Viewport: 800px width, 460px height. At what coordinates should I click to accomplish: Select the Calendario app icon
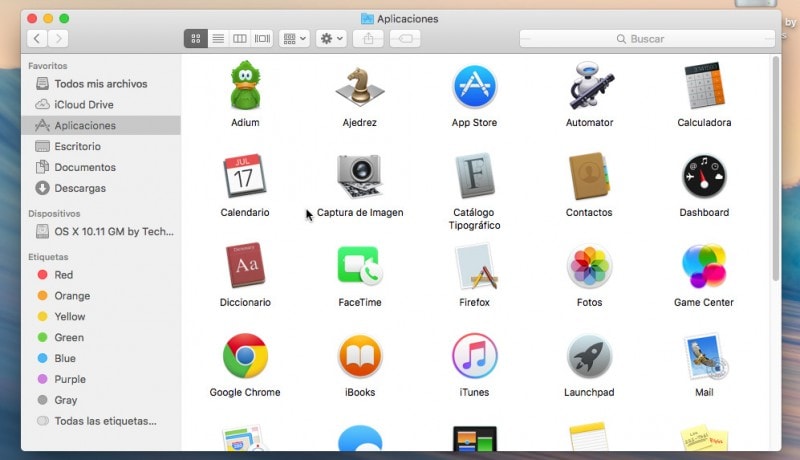pyautogui.click(x=244, y=176)
